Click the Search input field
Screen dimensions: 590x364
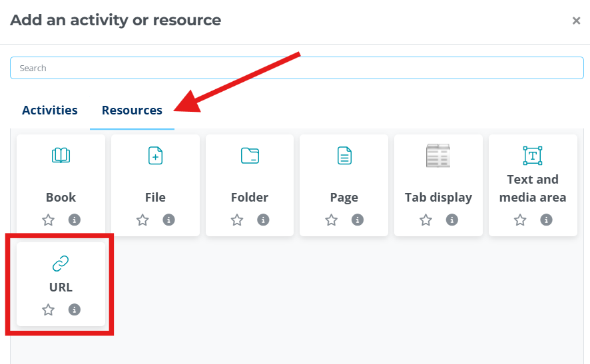tap(297, 68)
